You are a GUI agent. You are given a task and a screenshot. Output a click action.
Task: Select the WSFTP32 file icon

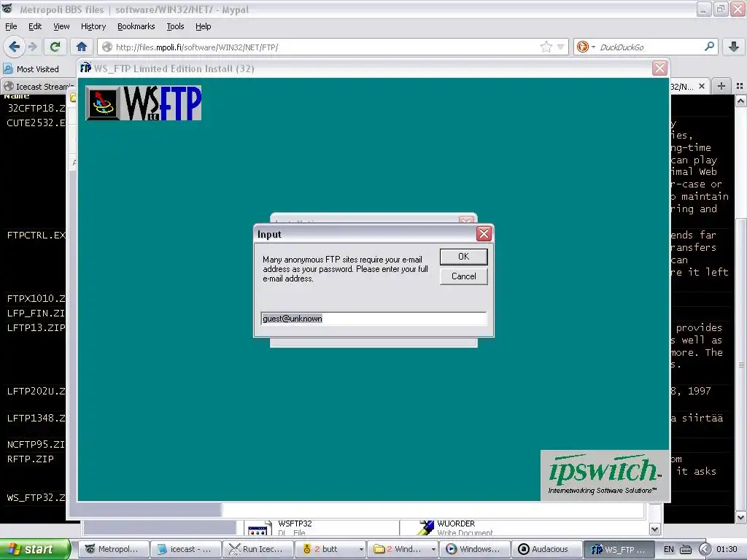point(258,529)
